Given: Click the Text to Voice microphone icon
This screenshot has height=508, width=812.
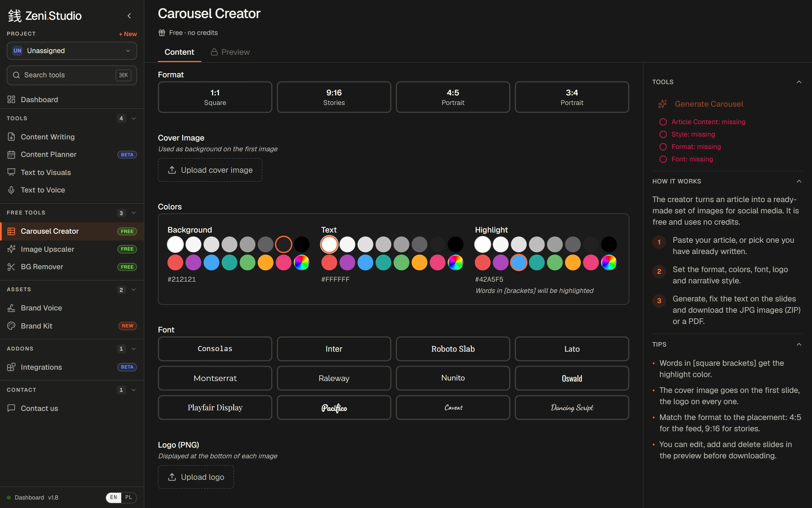Looking at the screenshot, I should 11,190.
